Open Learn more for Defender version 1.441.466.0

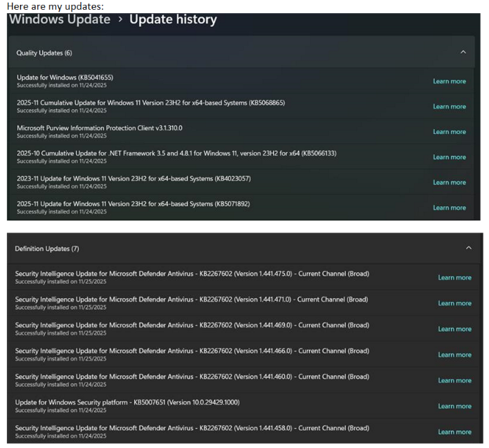454,355
